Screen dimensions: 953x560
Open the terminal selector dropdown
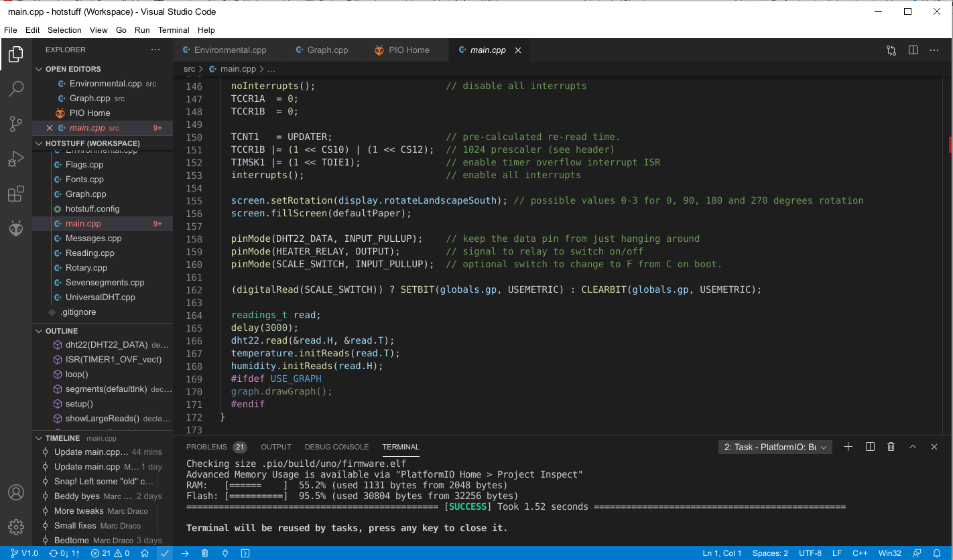(775, 447)
